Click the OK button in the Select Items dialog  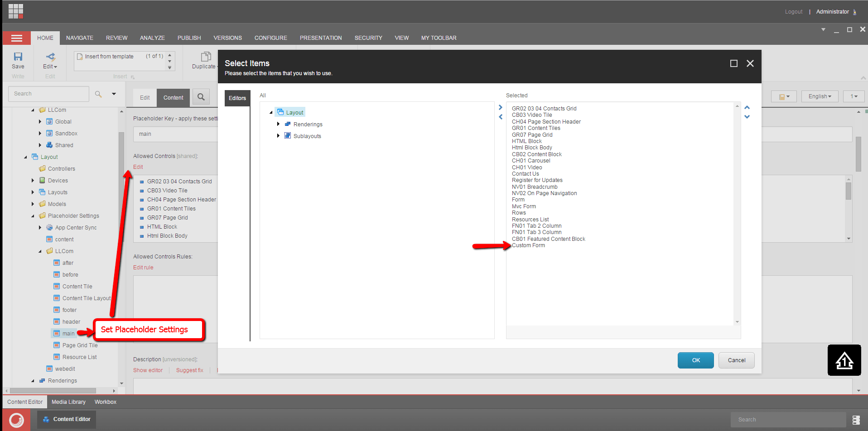pyautogui.click(x=695, y=360)
